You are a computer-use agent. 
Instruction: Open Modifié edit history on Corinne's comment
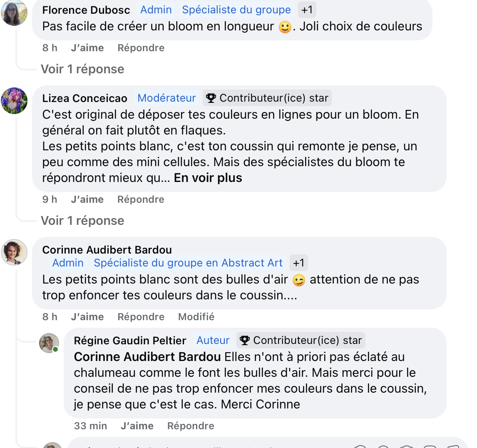pyautogui.click(x=196, y=317)
